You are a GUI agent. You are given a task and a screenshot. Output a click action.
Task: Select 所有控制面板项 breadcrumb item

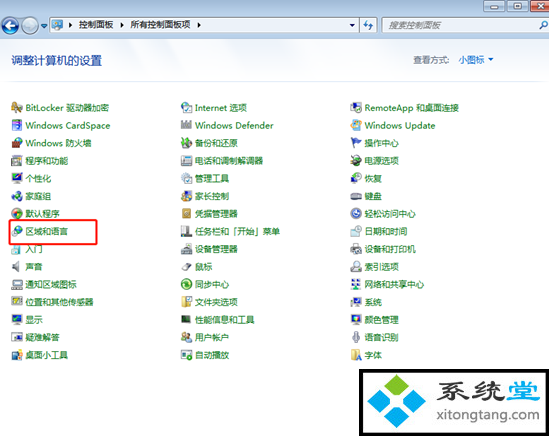point(160,25)
